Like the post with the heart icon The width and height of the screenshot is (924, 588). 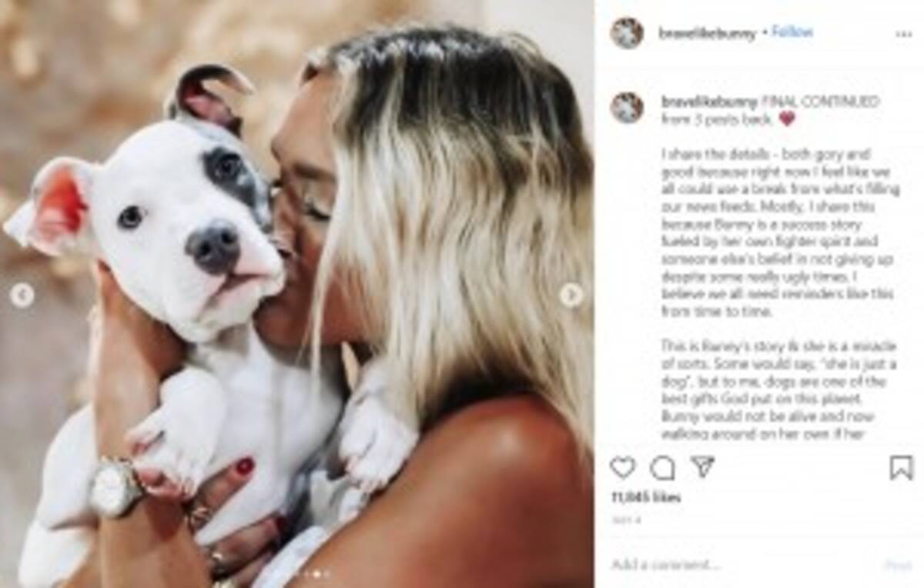(622, 467)
